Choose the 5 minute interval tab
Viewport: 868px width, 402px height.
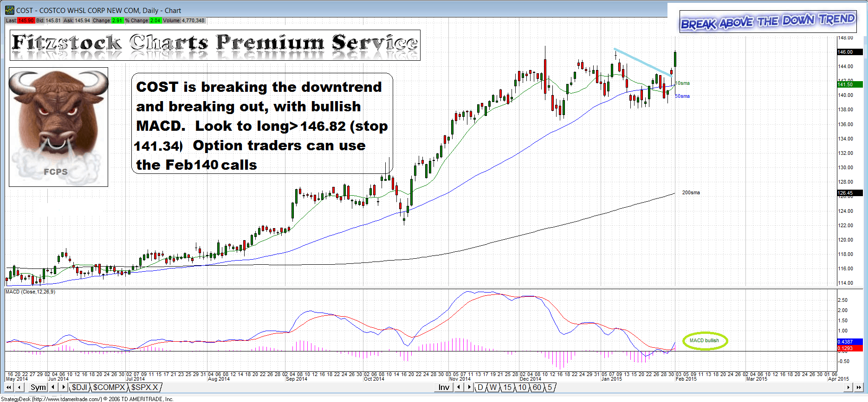click(550, 387)
